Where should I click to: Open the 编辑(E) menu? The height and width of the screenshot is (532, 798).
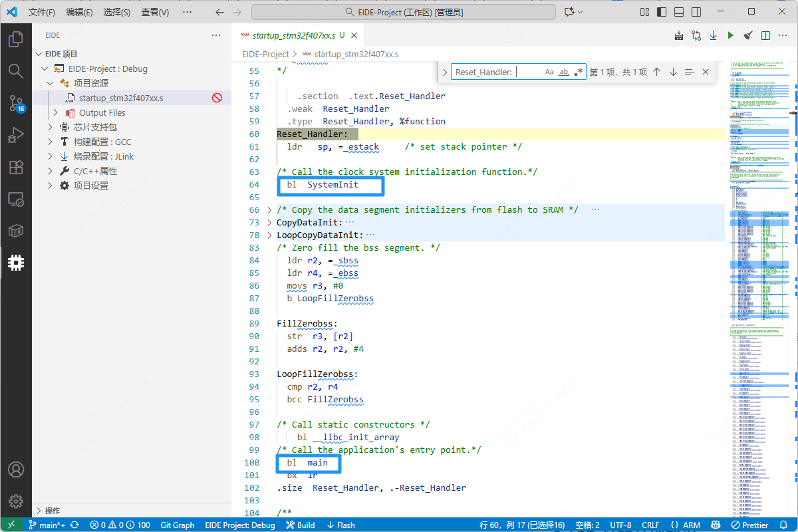point(80,12)
